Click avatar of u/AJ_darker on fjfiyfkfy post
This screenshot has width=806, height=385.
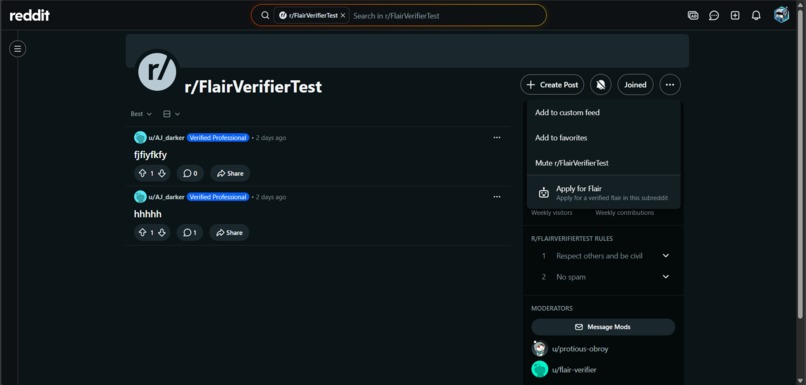click(140, 138)
